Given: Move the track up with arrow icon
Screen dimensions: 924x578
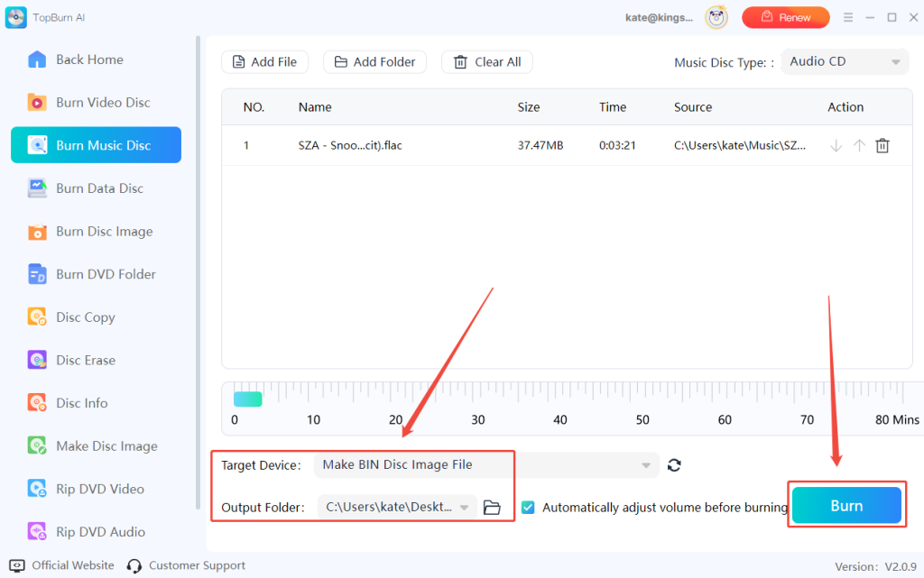Looking at the screenshot, I should click(x=859, y=146).
